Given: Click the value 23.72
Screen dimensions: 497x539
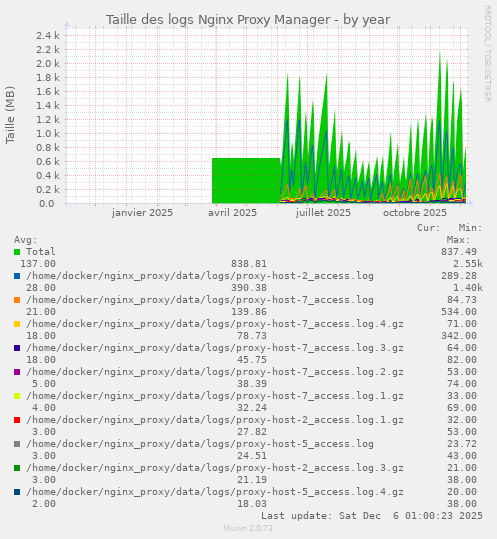Looking at the screenshot, I should pyautogui.click(x=462, y=444).
